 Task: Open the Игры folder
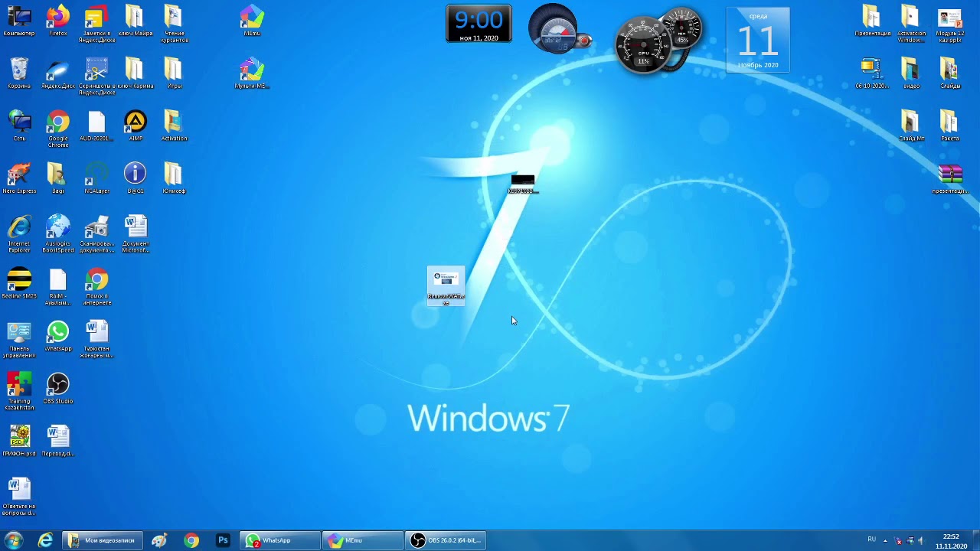pyautogui.click(x=174, y=73)
